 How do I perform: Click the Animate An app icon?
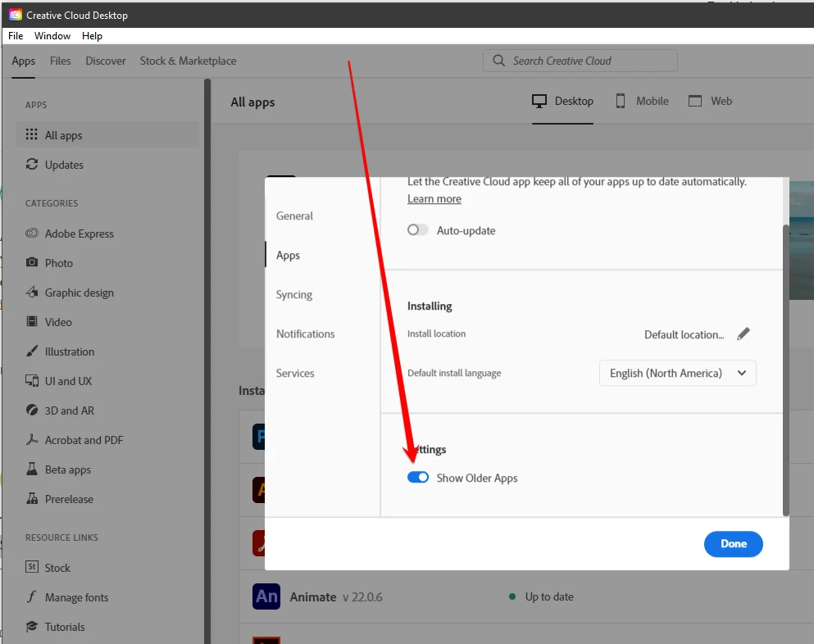click(266, 596)
